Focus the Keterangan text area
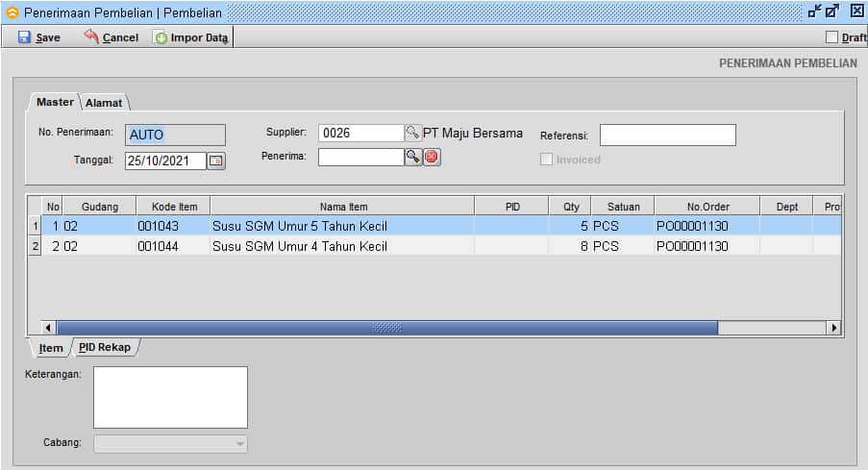 (x=170, y=397)
